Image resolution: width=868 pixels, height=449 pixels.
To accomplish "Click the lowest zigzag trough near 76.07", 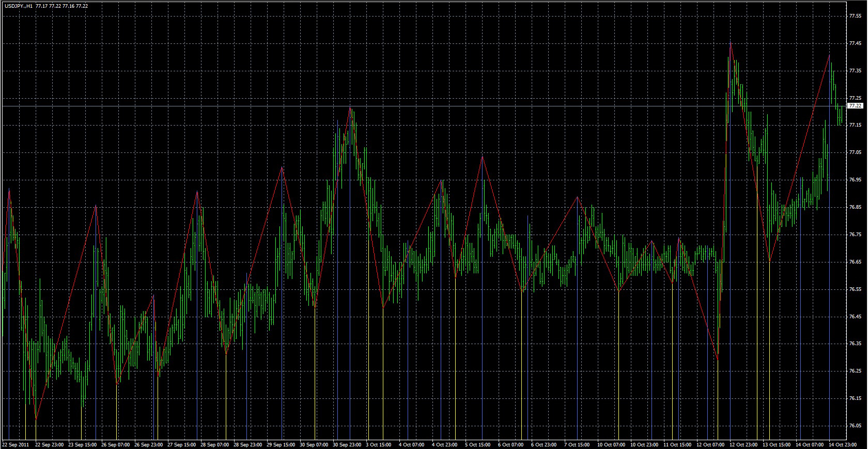I will tap(36, 419).
